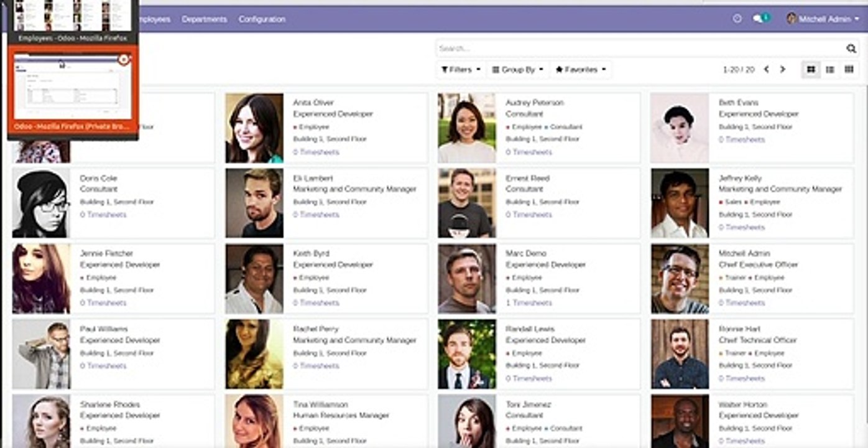Image resolution: width=868 pixels, height=448 pixels.
Task: Open Paul Williams's photo
Action: (x=41, y=355)
